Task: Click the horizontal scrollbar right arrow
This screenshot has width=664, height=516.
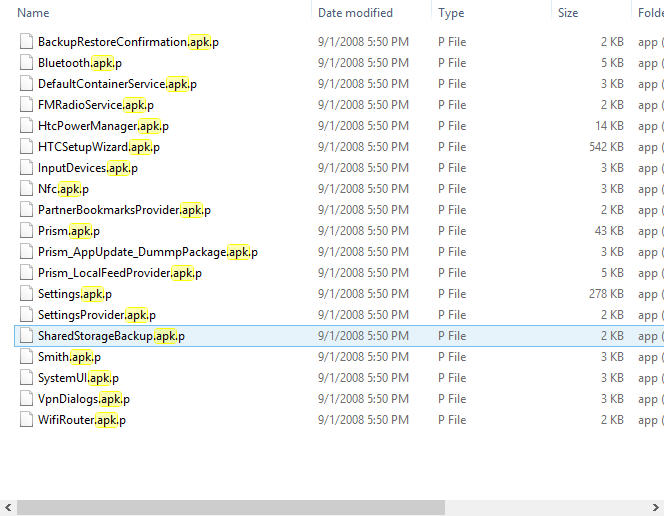Action: pyautogui.click(x=655, y=507)
